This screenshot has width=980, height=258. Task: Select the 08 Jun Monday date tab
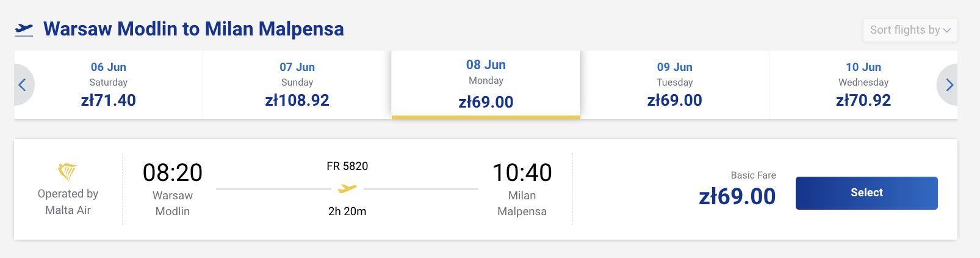(x=486, y=84)
